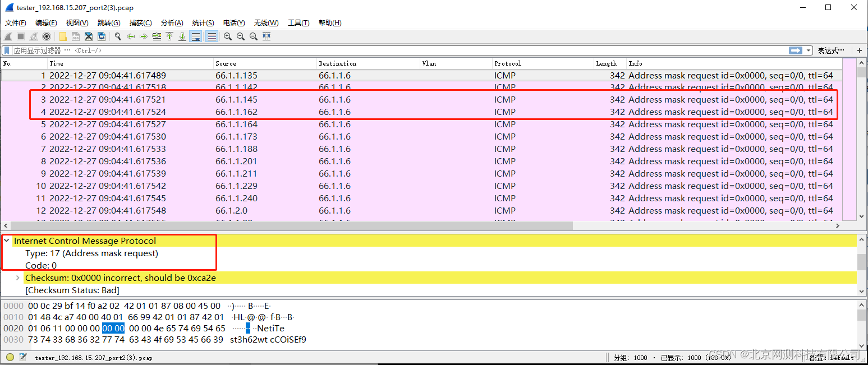Image resolution: width=868 pixels, height=365 pixels.
Task: Reset packet text to normal size
Action: (x=254, y=36)
